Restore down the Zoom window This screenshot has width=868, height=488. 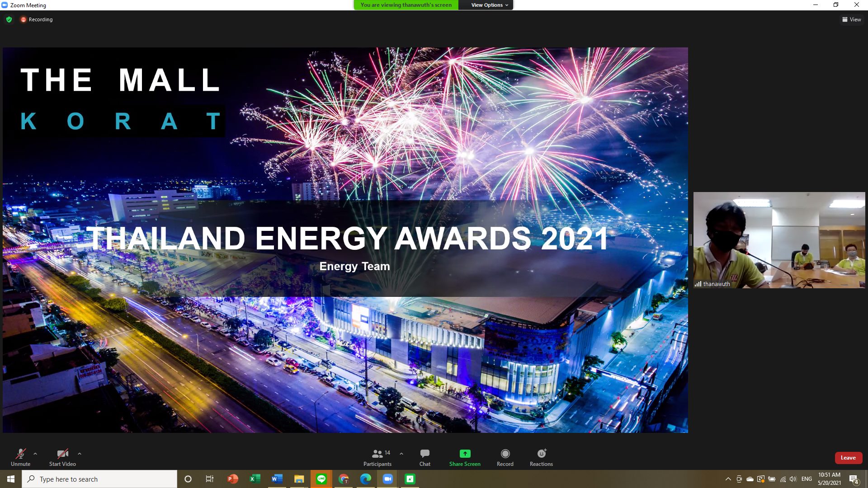click(x=836, y=5)
